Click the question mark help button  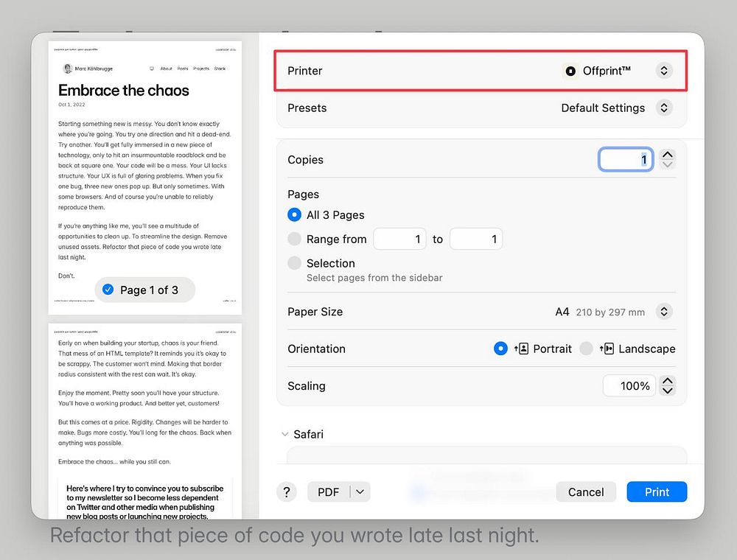tap(286, 492)
